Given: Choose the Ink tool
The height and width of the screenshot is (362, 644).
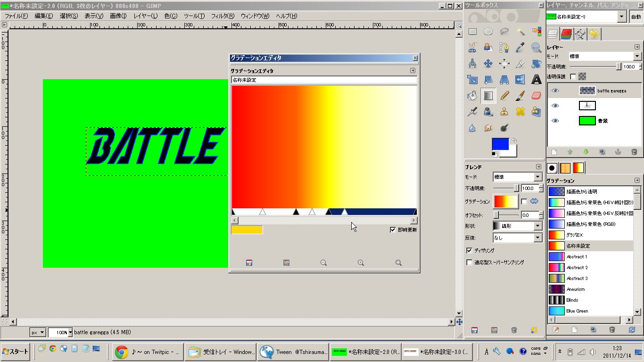Looking at the screenshot, I should click(488, 112).
